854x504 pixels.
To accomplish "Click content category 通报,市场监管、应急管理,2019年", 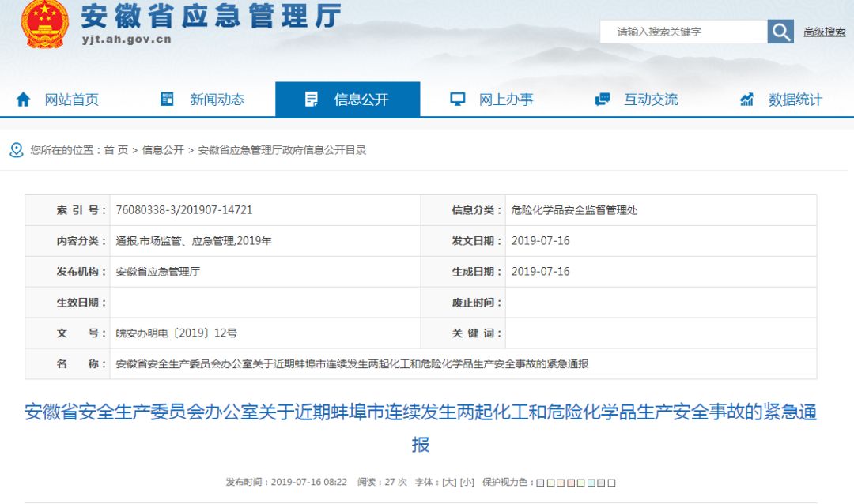I will tap(194, 241).
